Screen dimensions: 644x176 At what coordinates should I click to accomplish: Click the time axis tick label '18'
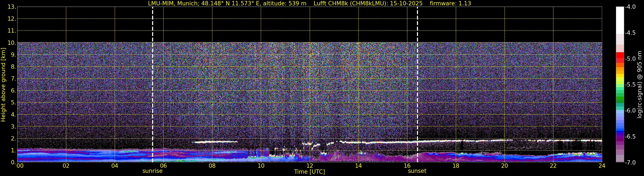456,166
